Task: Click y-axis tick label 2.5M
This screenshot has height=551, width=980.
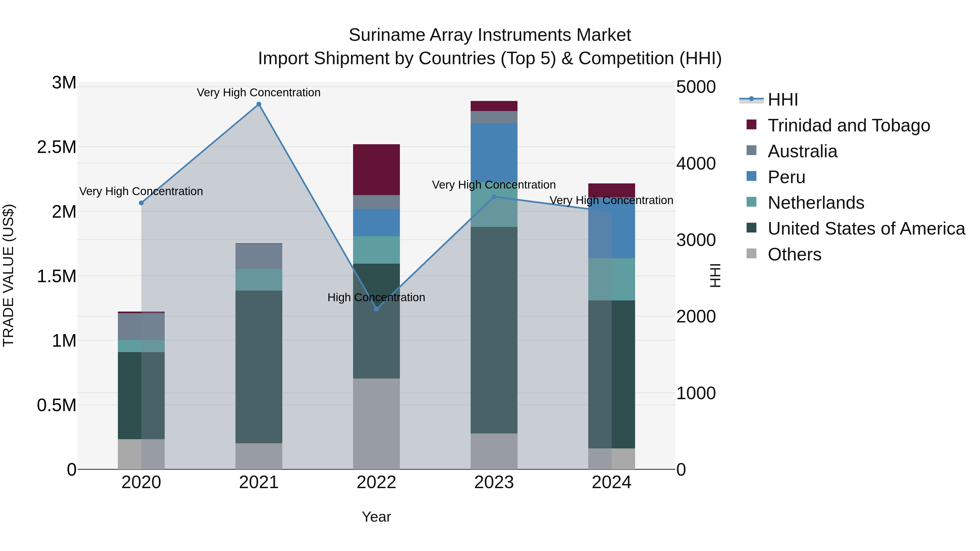Action: (x=57, y=147)
